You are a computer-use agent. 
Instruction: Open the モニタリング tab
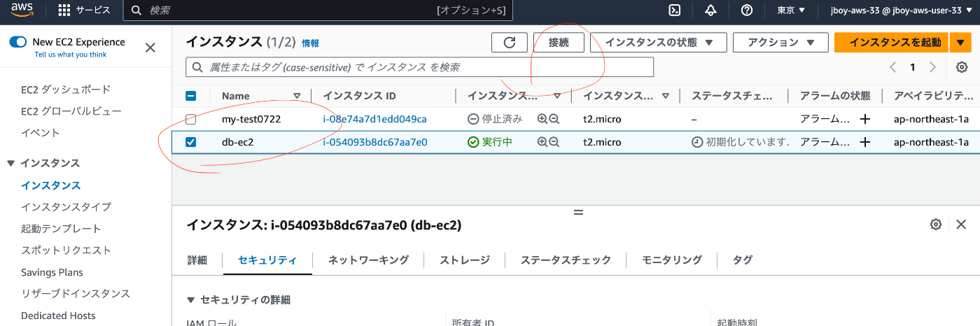pos(672,260)
